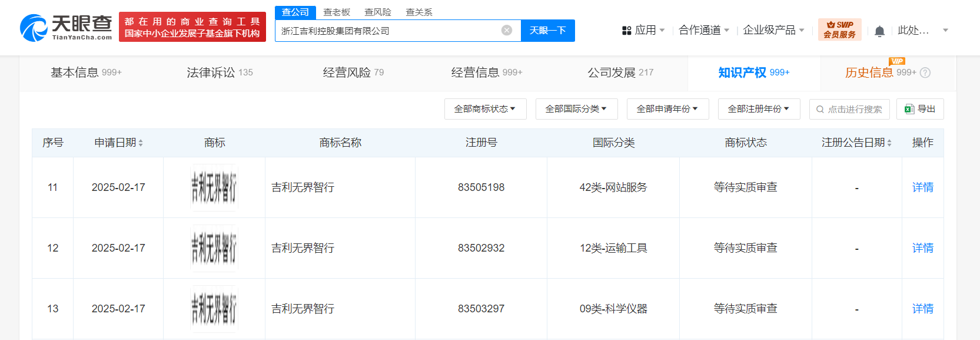Expand the 全部注册年份 filter
The image size is (980, 340).
[759, 109]
